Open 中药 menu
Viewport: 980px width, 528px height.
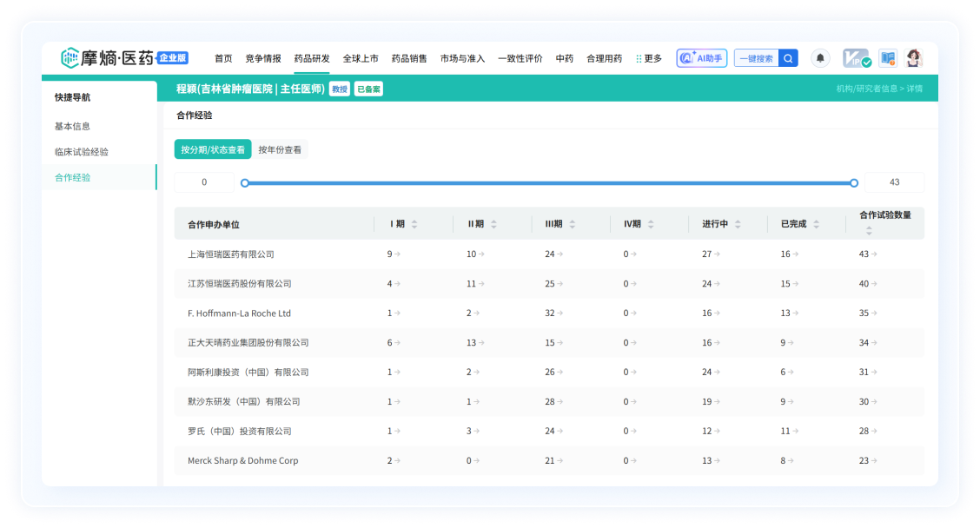coord(565,58)
